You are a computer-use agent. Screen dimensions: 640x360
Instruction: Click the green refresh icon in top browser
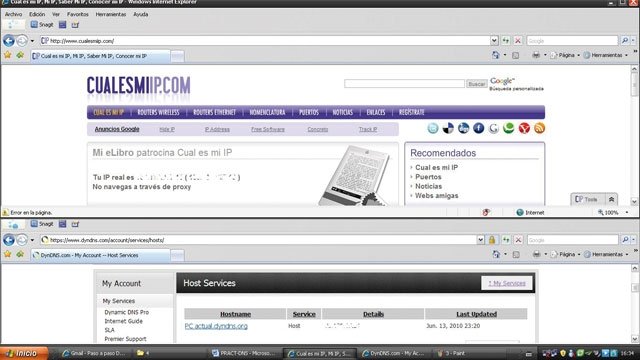pos(506,41)
